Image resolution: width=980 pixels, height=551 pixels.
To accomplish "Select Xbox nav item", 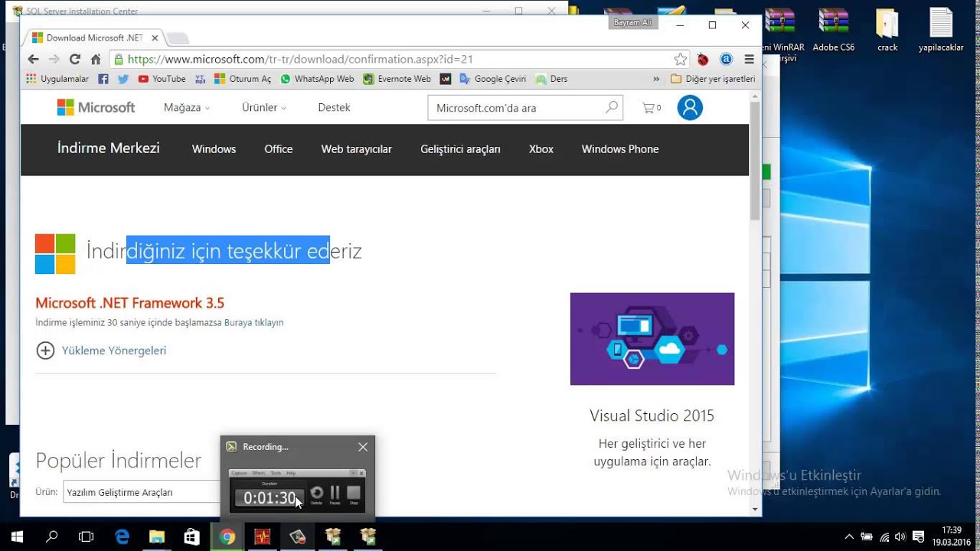I will [541, 149].
